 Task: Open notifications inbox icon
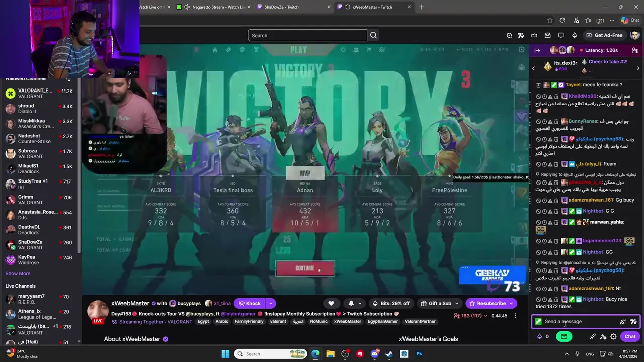click(548, 35)
